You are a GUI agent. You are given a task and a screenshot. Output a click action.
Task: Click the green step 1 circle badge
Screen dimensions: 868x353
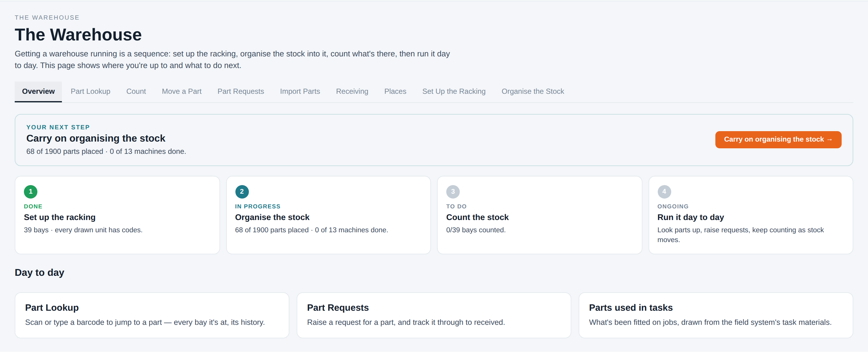pos(31,192)
